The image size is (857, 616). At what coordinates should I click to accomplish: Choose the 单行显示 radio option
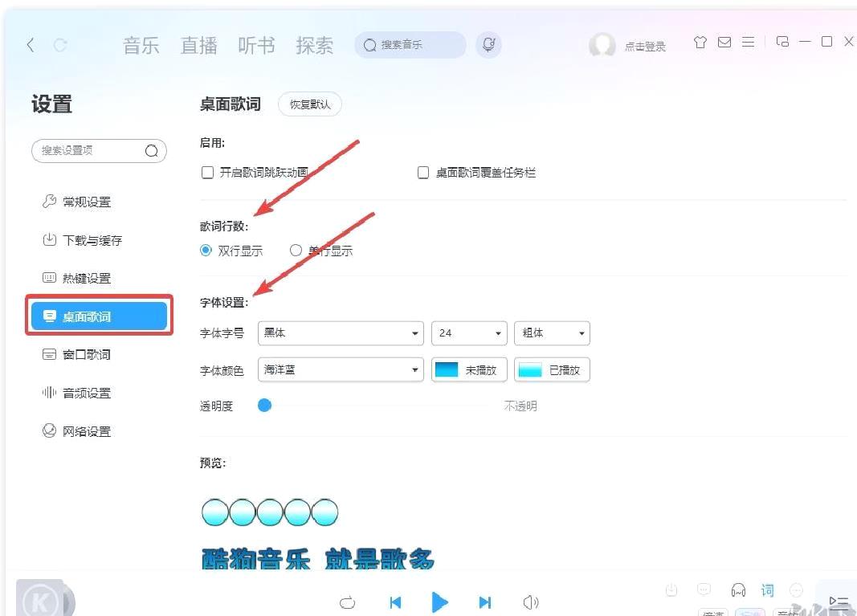[x=296, y=251]
